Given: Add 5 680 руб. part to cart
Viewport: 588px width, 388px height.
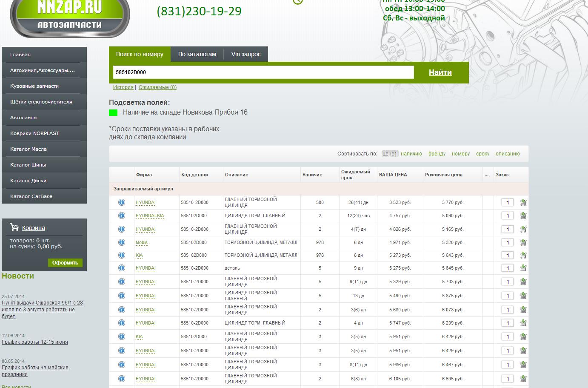Looking at the screenshot, I should pos(523,310).
